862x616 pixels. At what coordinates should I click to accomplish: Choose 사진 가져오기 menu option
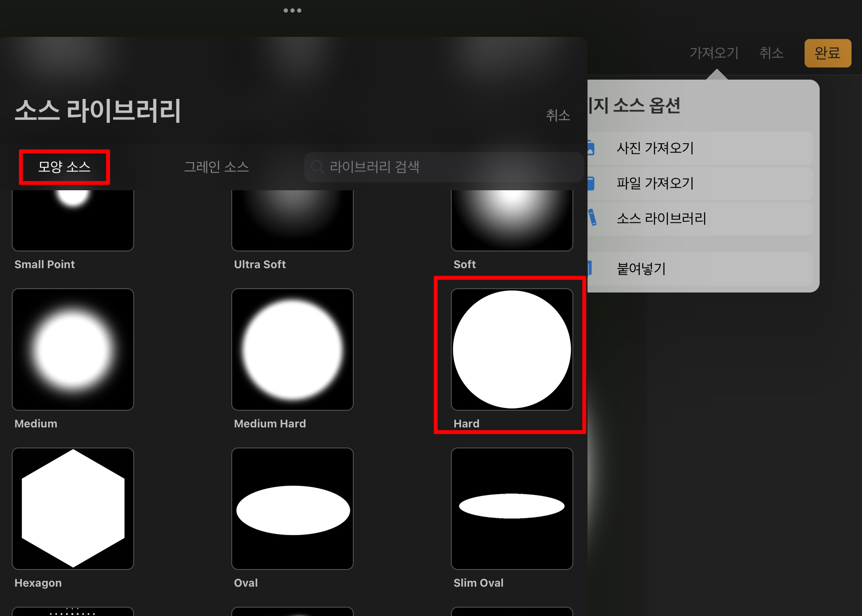(700, 148)
